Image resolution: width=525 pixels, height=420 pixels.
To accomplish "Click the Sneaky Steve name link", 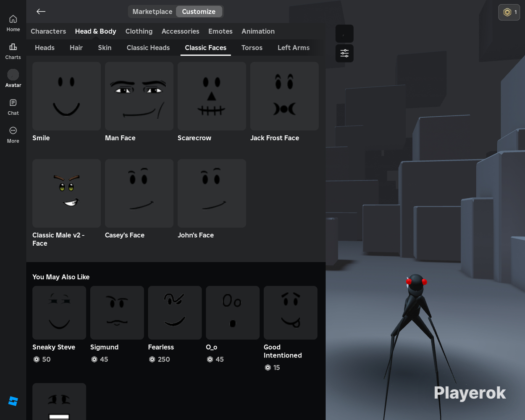I will coord(54,347).
